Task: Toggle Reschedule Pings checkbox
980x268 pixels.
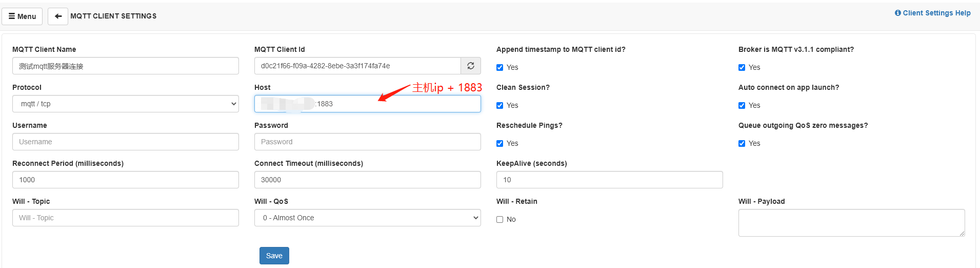Action: (500, 143)
